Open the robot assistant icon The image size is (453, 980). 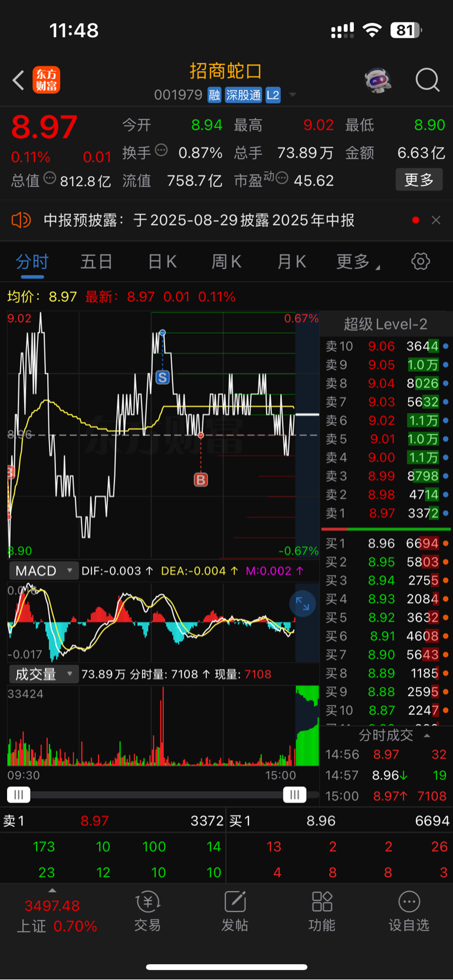point(378,80)
